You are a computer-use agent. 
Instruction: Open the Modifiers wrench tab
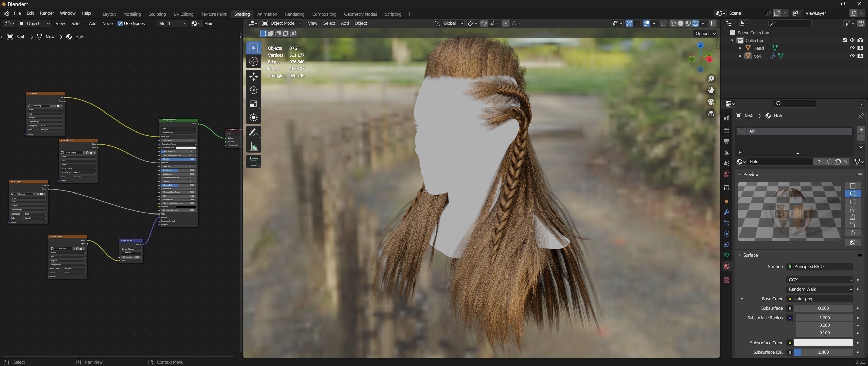point(726,212)
